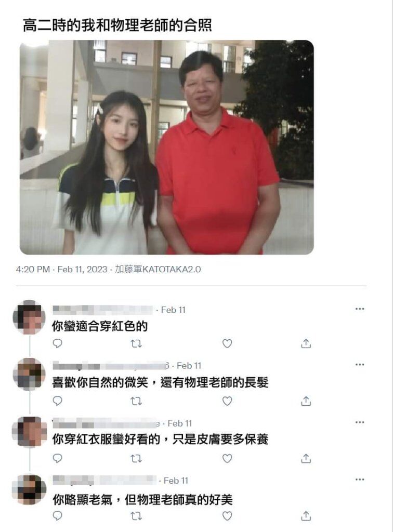Reply to the 你蠻適合穿紅色的 comment

tap(57, 343)
